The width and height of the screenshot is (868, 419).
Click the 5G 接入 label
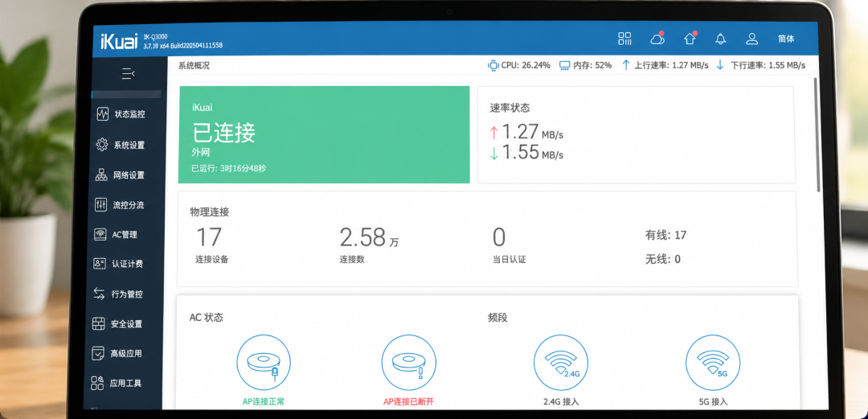click(713, 402)
